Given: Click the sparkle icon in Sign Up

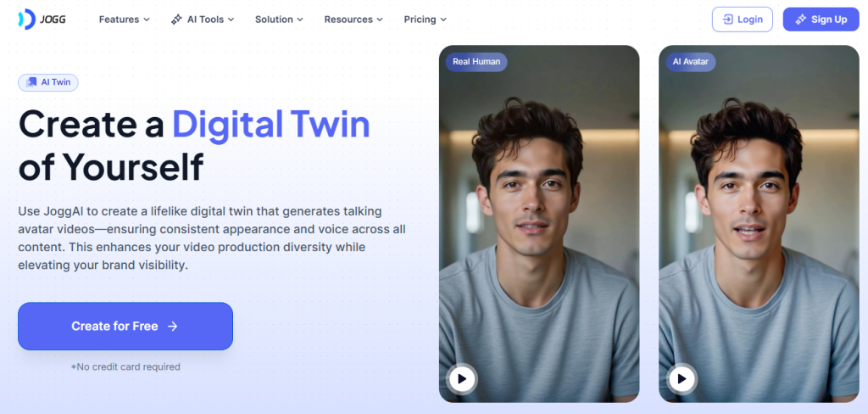Looking at the screenshot, I should 800,20.
